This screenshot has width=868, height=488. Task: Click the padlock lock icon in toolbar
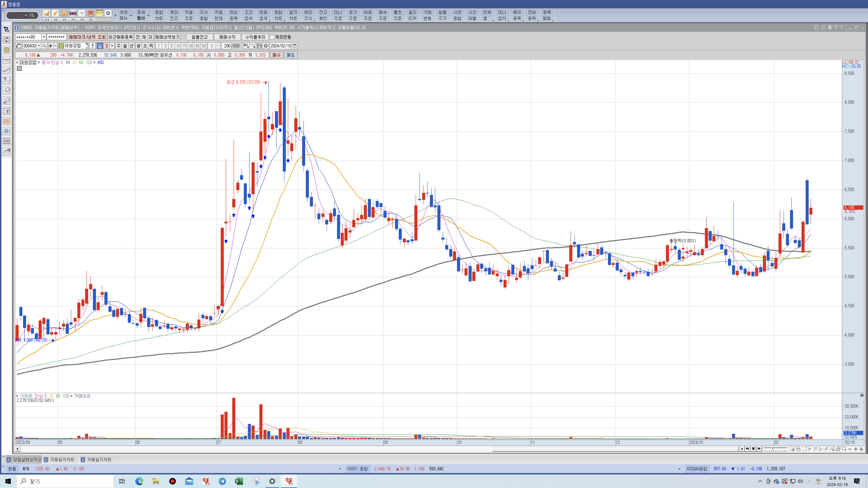(x=64, y=13)
